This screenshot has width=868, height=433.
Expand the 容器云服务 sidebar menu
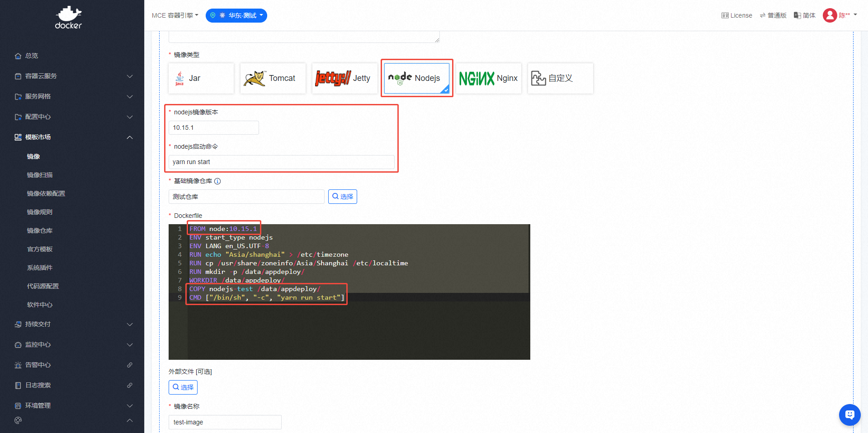click(72, 76)
